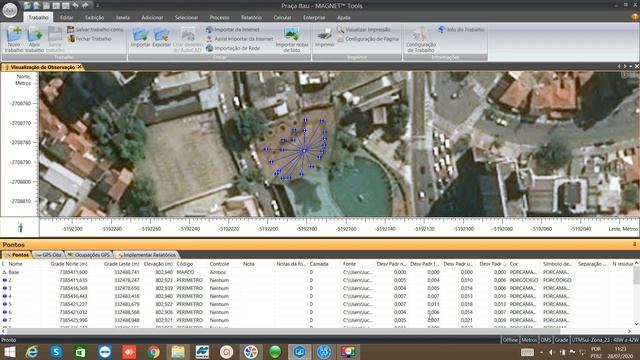Click the Novo trabalho icon
This screenshot has height=360, width=640.
coord(14,39)
